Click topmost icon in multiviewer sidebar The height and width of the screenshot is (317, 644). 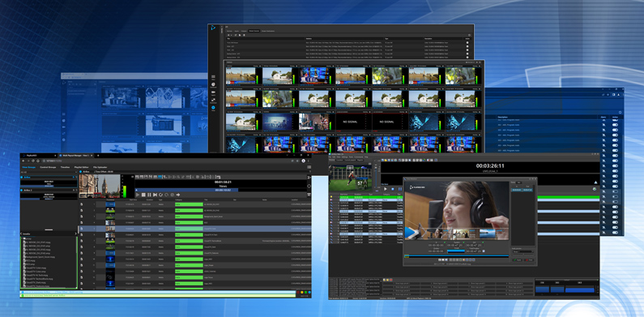pos(213,77)
